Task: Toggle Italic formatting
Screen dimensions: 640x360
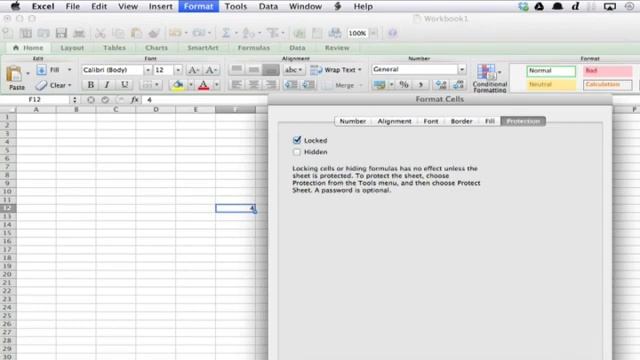Action: point(107,85)
